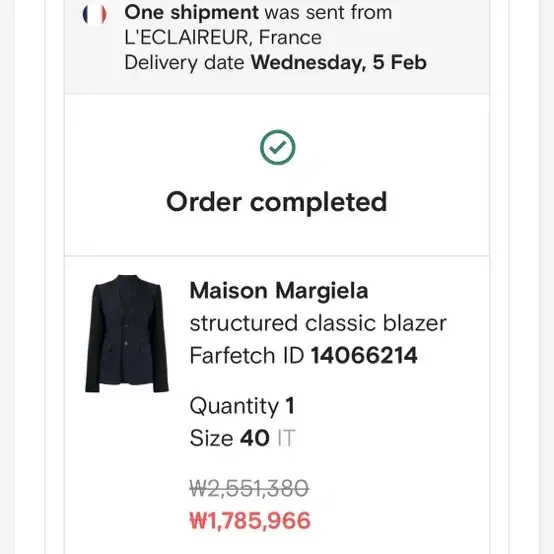
Task: Click the Maison Margiela brand name
Action: (x=279, y=291)
